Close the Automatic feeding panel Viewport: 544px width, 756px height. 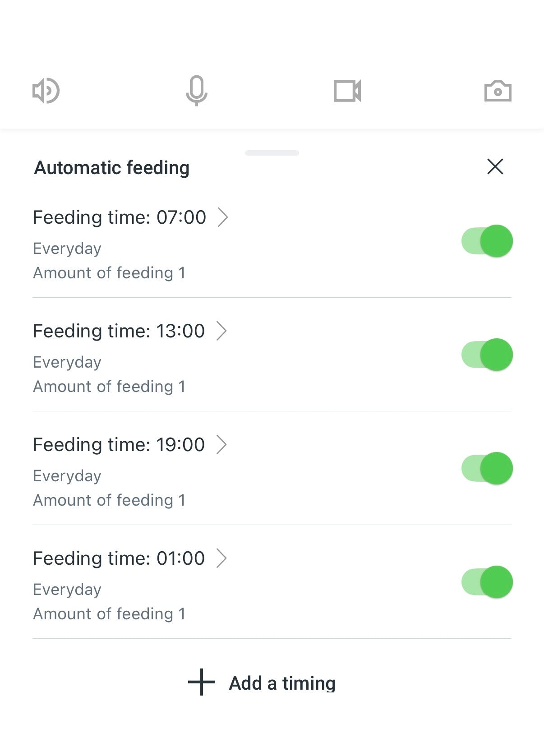pyautogui.click(x=495, y=166)
